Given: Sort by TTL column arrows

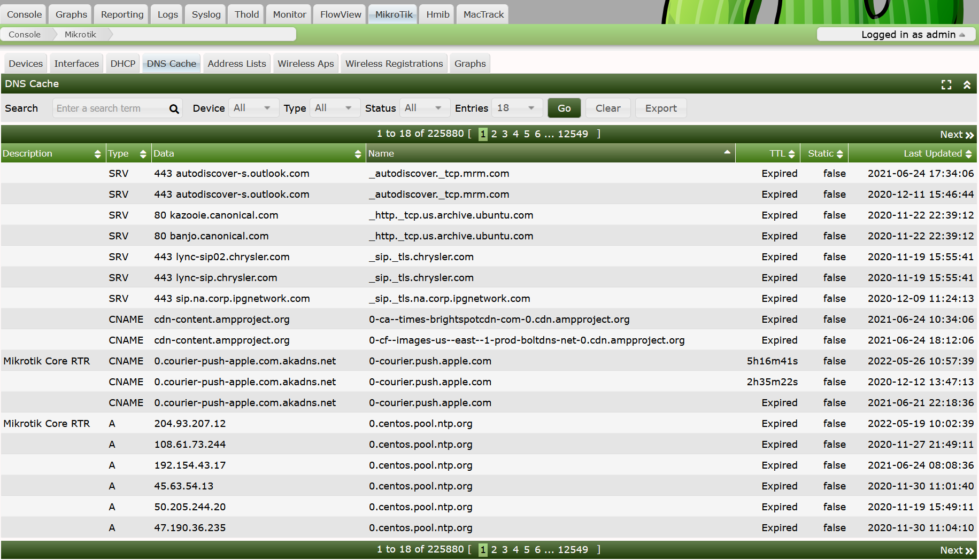Looking at the screenshot, I should click(791, 154).
